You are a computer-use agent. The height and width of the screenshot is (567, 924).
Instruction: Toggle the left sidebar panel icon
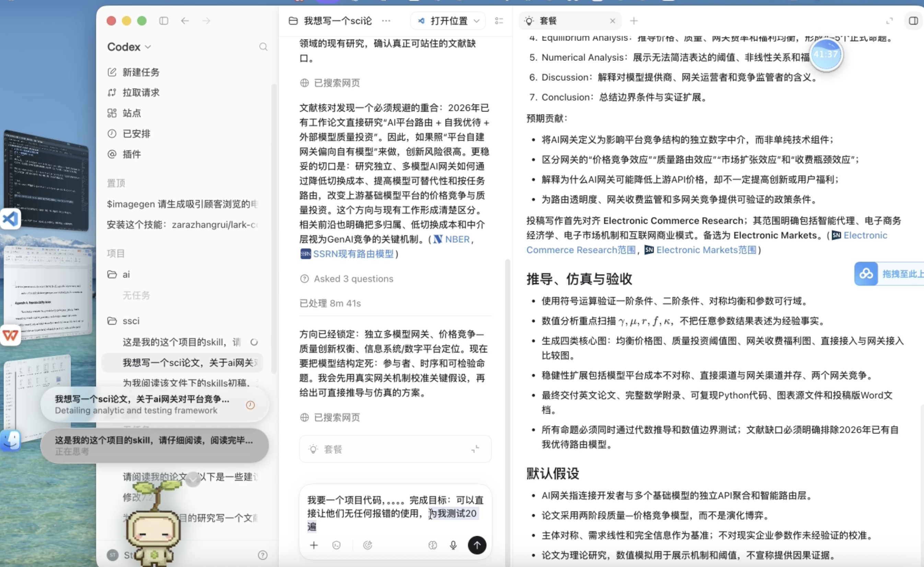(x=163, y=21)
